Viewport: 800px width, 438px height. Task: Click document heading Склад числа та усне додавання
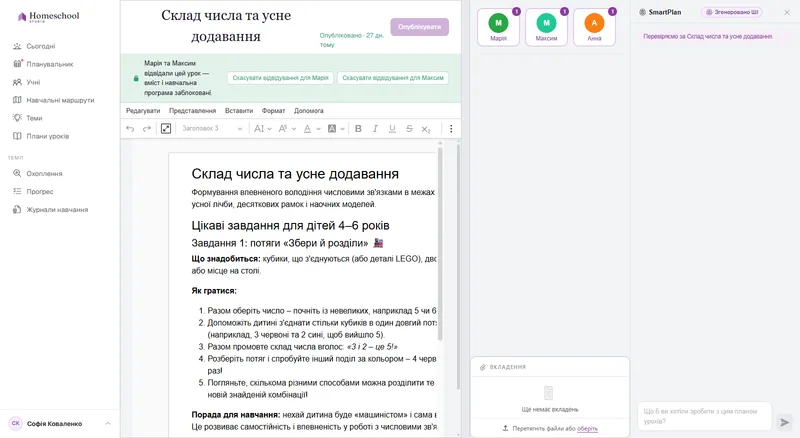[x=295, y=174]
